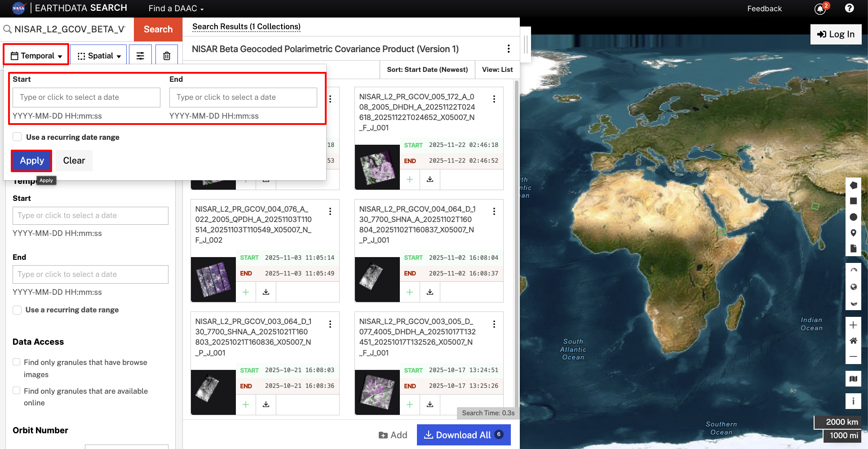Check Find only granules that have browse images
Viewport: 868px width, 449px height.
pos(17,362)
